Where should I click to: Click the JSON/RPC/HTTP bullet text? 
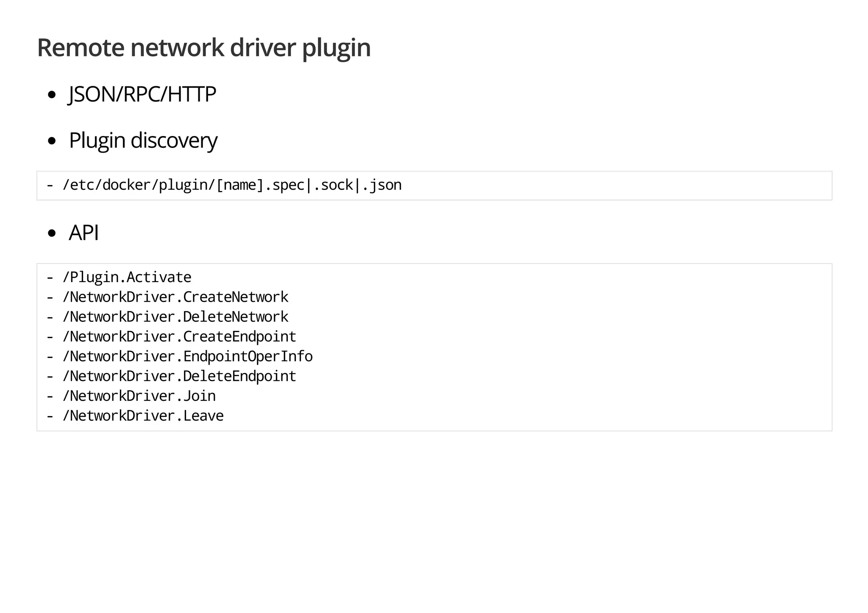click(142, 94)
